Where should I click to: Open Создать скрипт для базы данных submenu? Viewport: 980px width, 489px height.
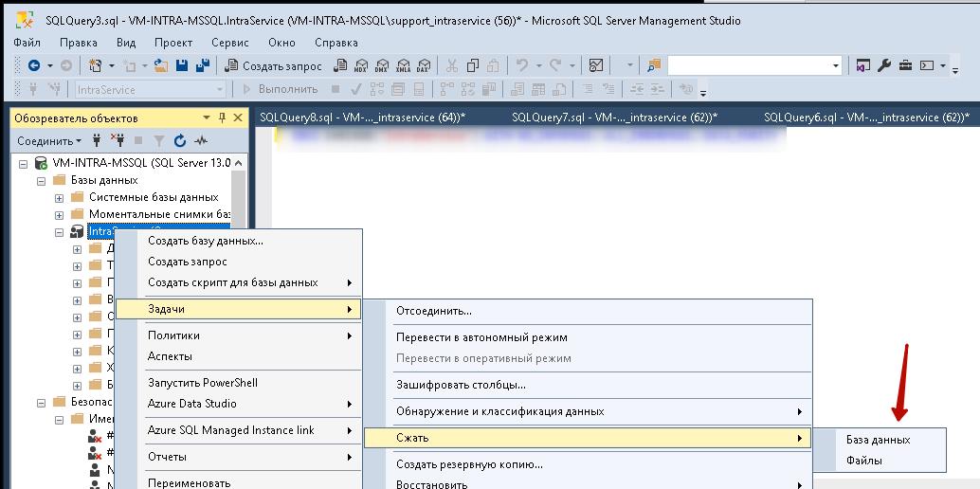tap(239, 282)
